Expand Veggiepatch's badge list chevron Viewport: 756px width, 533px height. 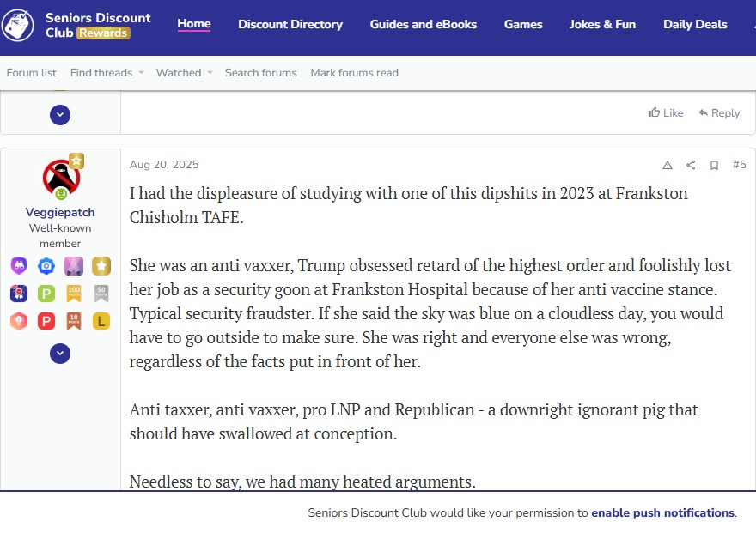(x=60, y=354)
